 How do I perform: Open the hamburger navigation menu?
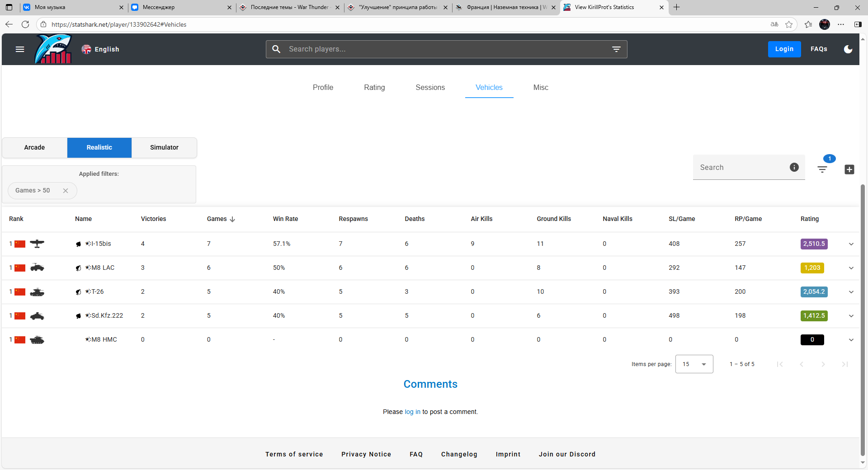click(20, 49)
